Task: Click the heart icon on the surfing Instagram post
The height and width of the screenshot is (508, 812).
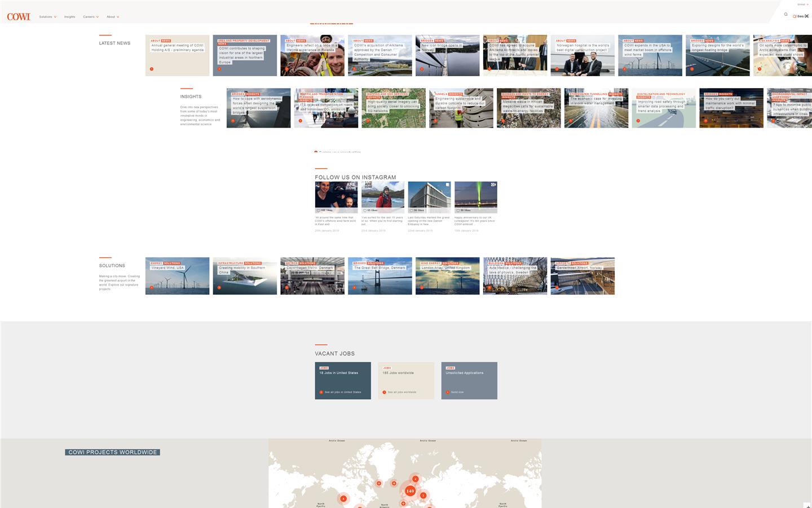Action: (366, 210)
